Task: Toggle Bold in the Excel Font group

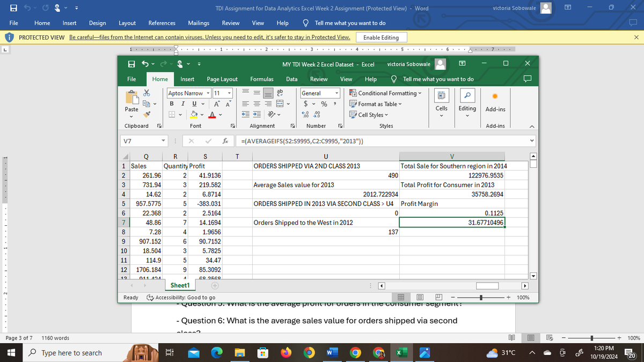Action: [x=173, y=104]
